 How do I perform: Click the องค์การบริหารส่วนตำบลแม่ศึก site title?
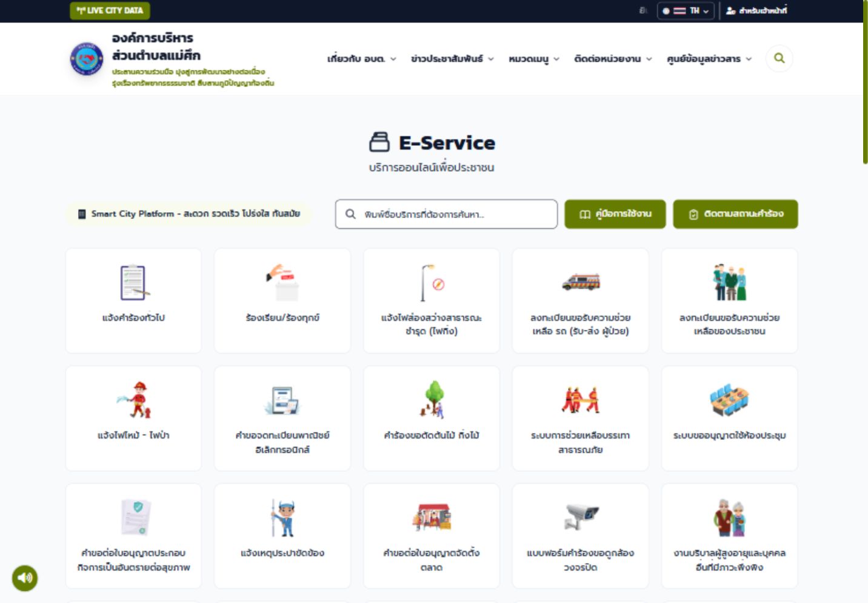point(156,47)
